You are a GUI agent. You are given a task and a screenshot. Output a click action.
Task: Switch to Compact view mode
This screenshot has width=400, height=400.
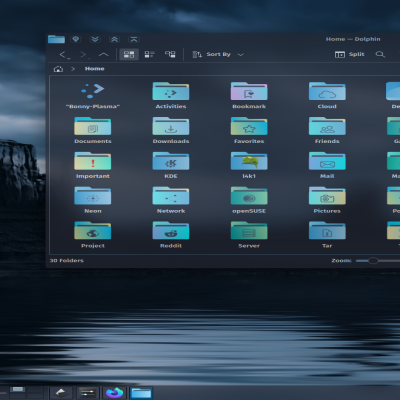(x=149, y=54)
